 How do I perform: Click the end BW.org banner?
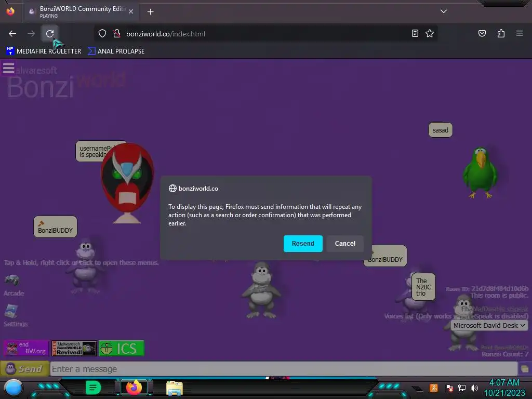point(26,348)
